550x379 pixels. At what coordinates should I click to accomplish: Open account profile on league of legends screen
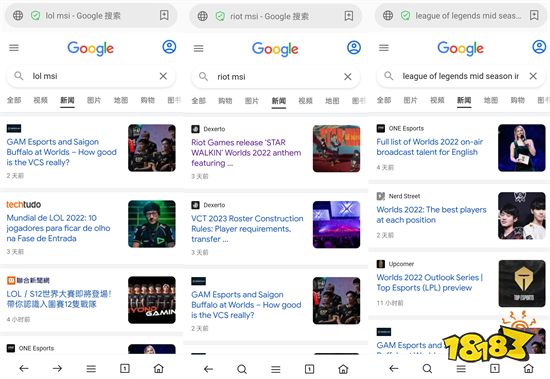pos(539,47)
